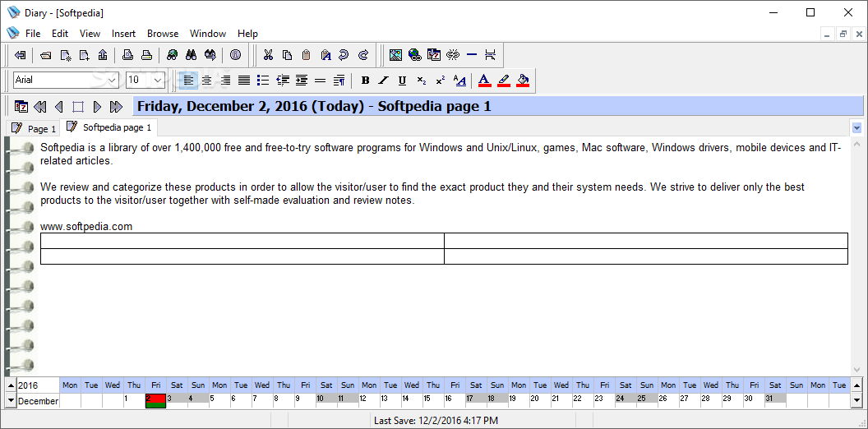Toggle center text alignment
The height and width of the screenshot is (429, 868).
206,81
